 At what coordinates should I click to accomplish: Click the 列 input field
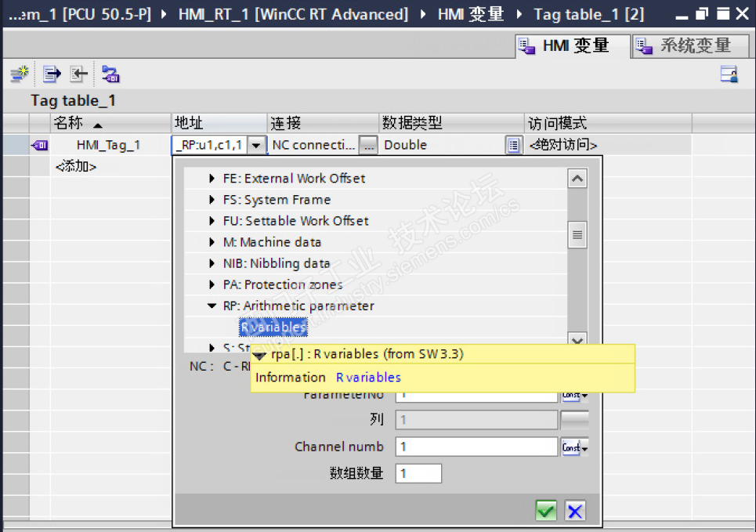click(x=476, y=420)
